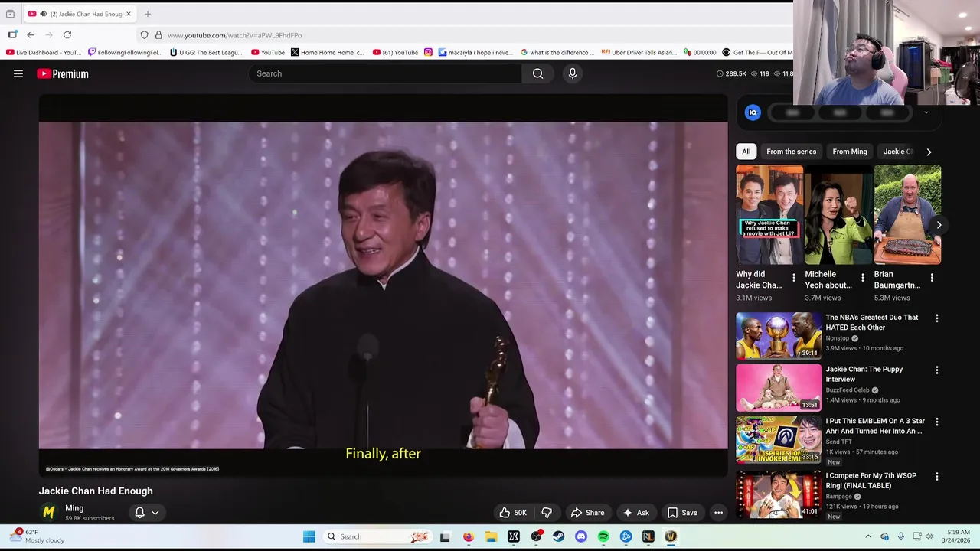Image resolution: width=980 pixels, height=551 pixels.
Task: Open options for Michelle Yeoh short
Action: pyautogui.click(x=862, y=278)
